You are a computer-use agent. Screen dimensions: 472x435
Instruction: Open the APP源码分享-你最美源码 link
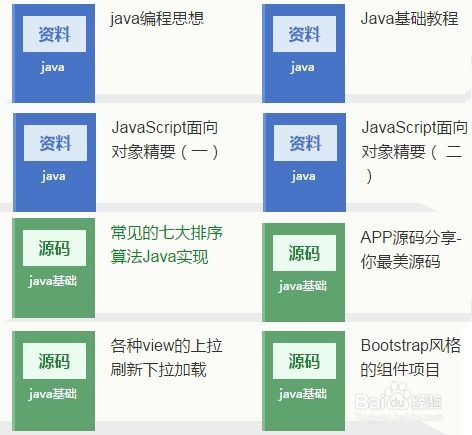coord(411,250)
